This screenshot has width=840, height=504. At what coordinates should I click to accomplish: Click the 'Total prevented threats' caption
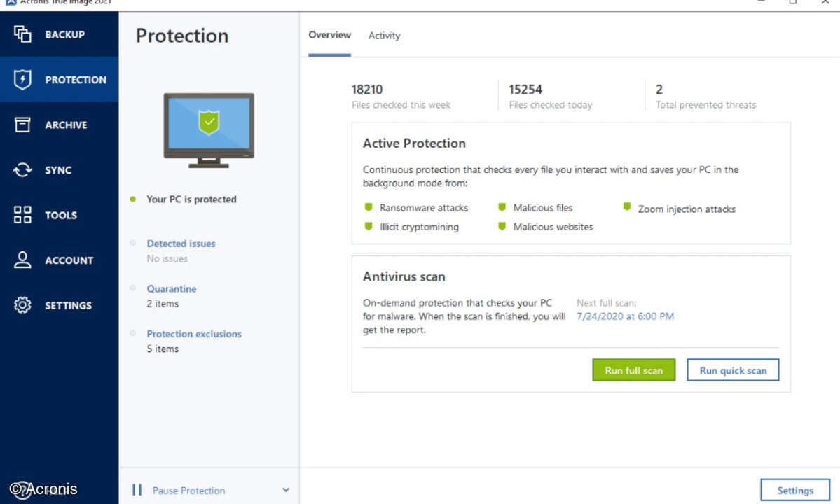(705, 105)
